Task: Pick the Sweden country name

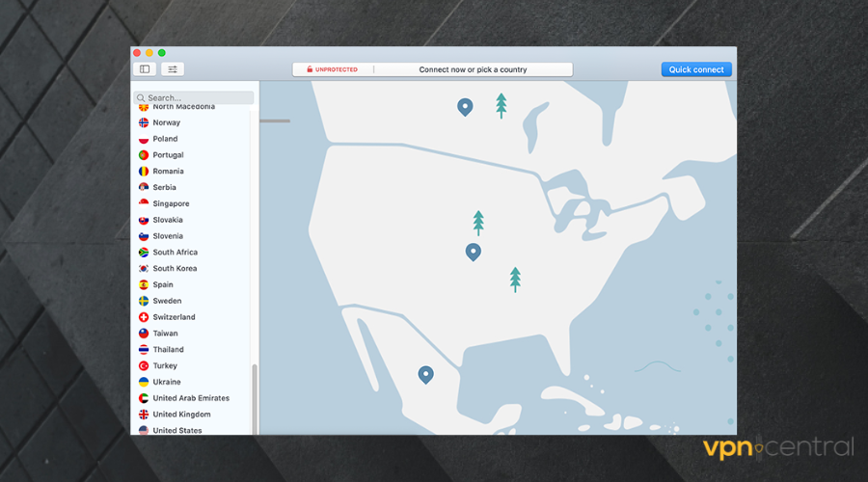Action: point(167,301)
